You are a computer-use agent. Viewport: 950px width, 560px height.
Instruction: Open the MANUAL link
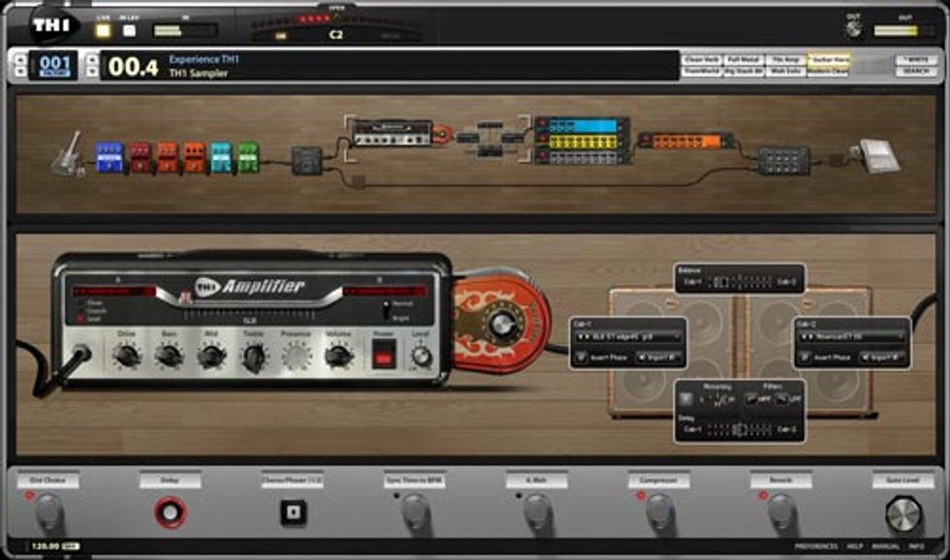click(885, 546)
